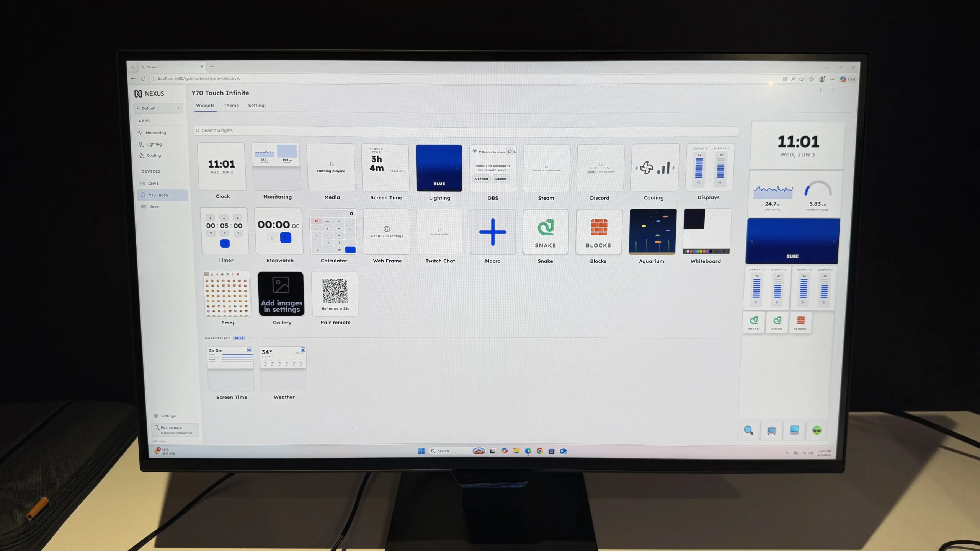Image resolution: width=980 pixels, height=551 pixels.
Task: Open the Default profile dropdown
Action: point(158,108)
